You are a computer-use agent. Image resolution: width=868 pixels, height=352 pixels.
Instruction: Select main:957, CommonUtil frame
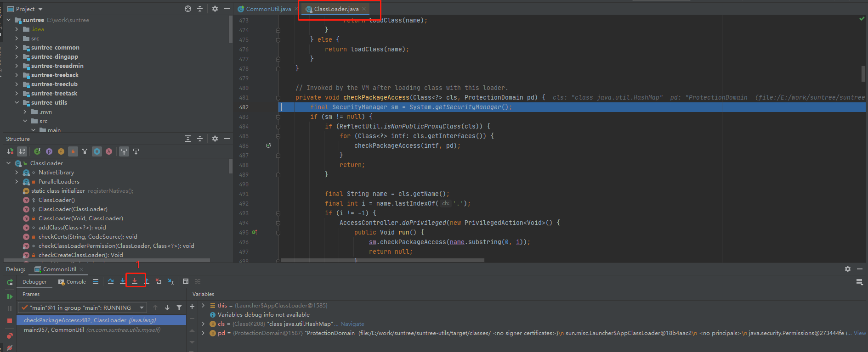(x=102, y=330)
